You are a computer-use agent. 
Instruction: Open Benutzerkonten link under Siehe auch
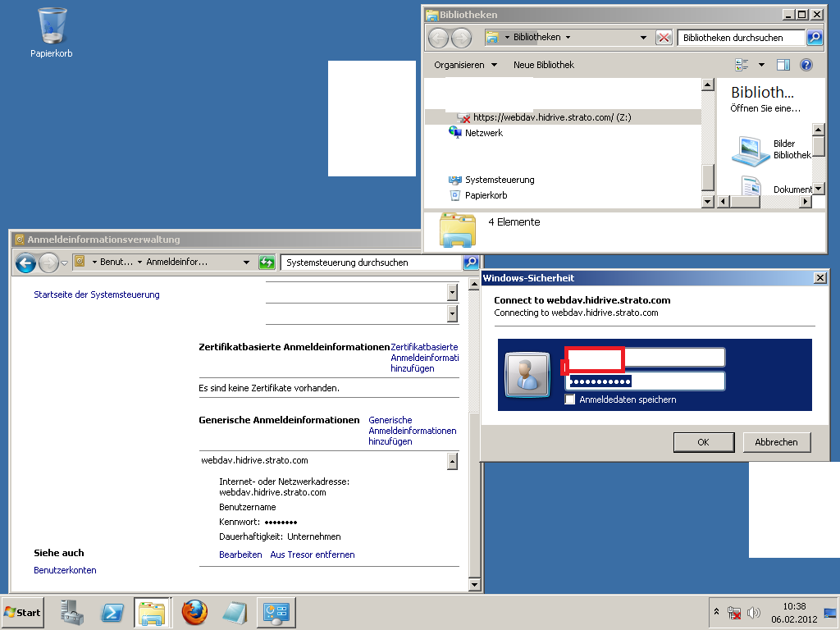[x=65, y=571]
